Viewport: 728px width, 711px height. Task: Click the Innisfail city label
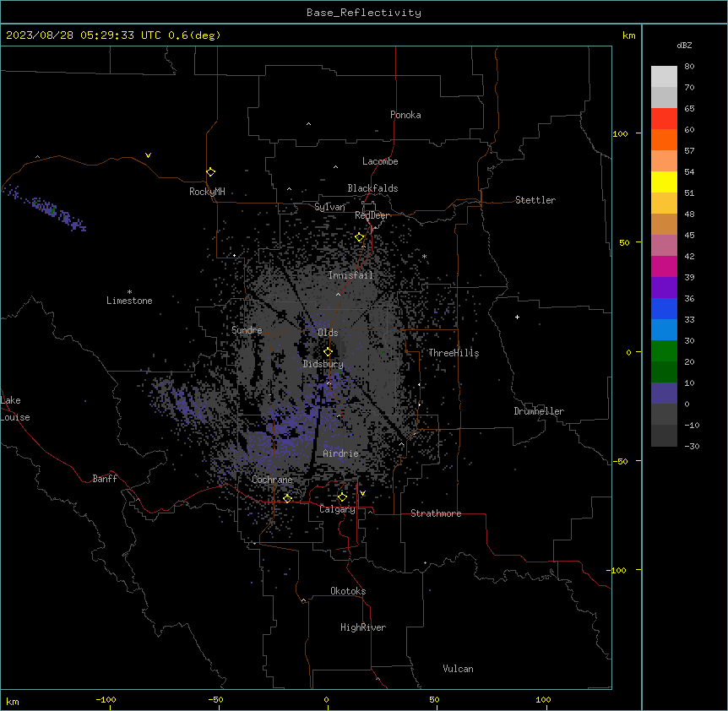[350, 275]
